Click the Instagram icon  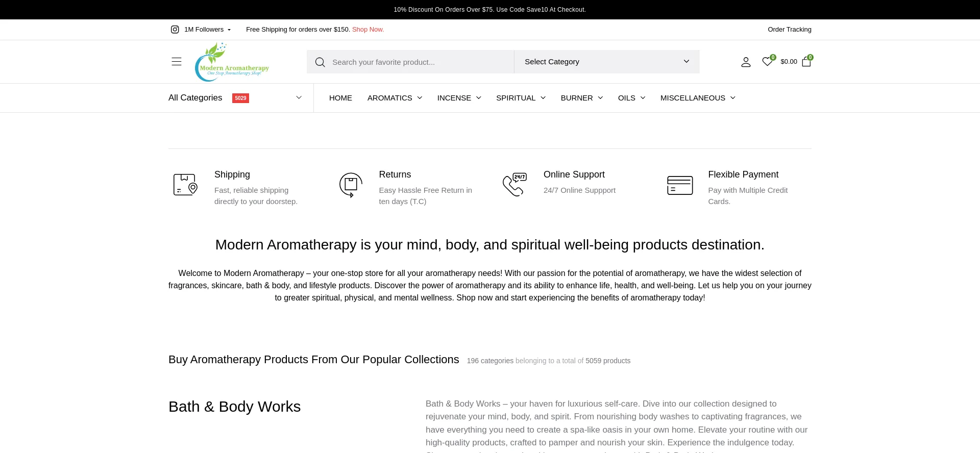175,30
